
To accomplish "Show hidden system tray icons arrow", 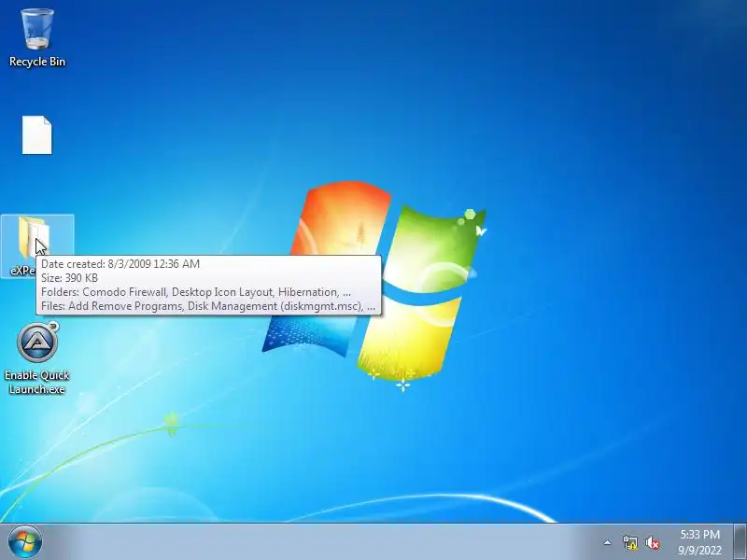I will click(608, 542).
